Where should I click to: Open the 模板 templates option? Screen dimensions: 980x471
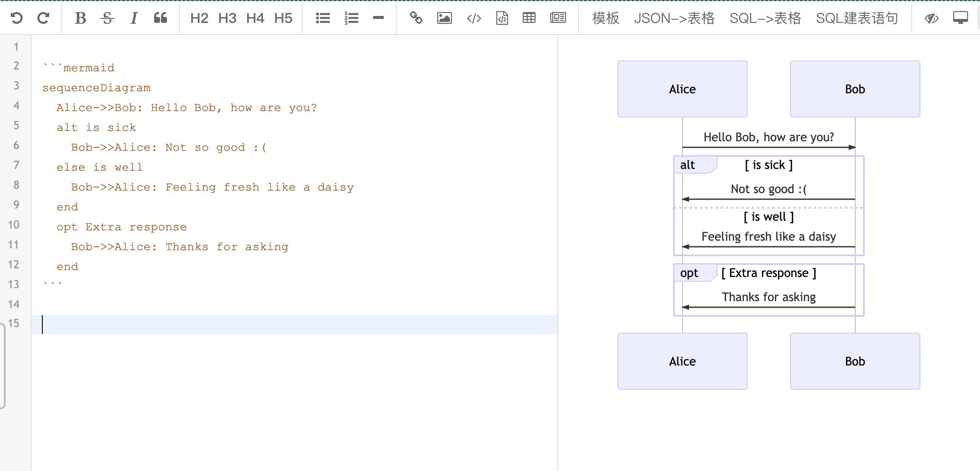(606, 18)
